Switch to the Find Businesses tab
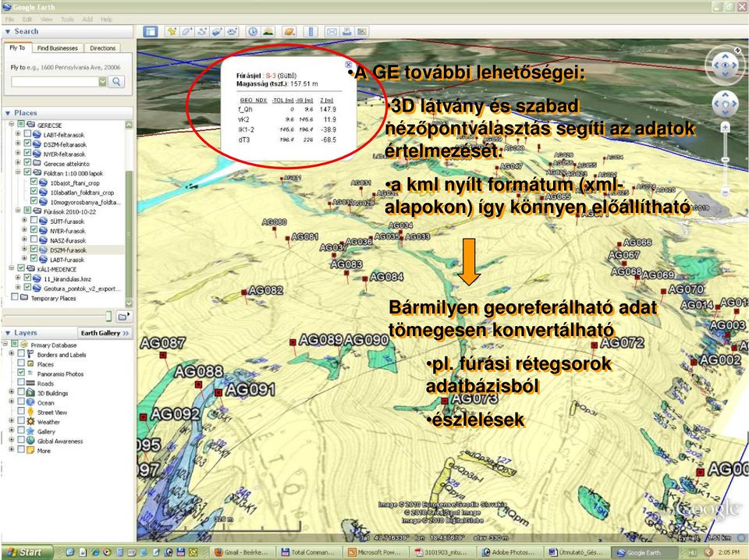This screenshot has height=560, width=749. [57, 48]
